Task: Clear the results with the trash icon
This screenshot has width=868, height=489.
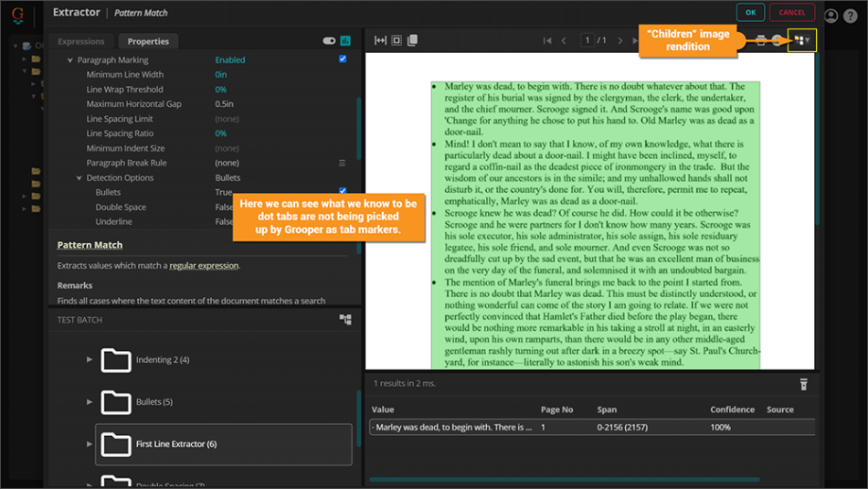Action: pos(803,384)
